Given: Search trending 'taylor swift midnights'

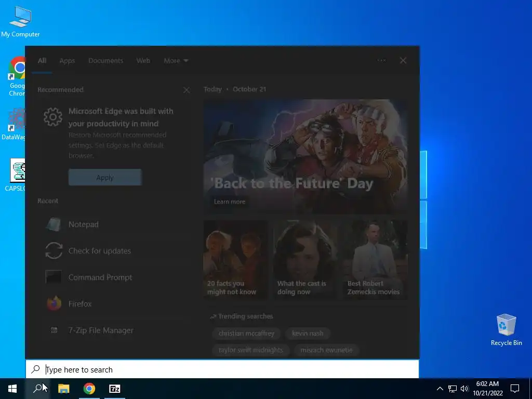Looking at the screenshot, I should 251,350.
